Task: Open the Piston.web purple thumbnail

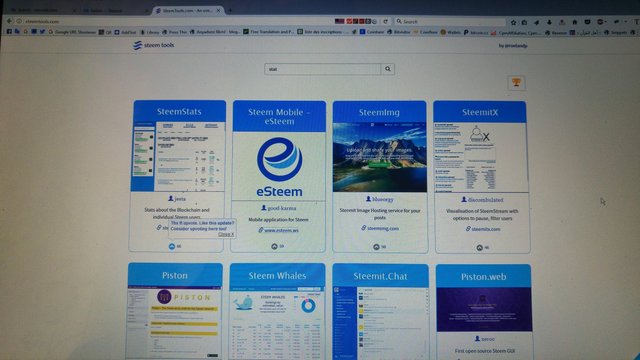Action: (484, 309)
